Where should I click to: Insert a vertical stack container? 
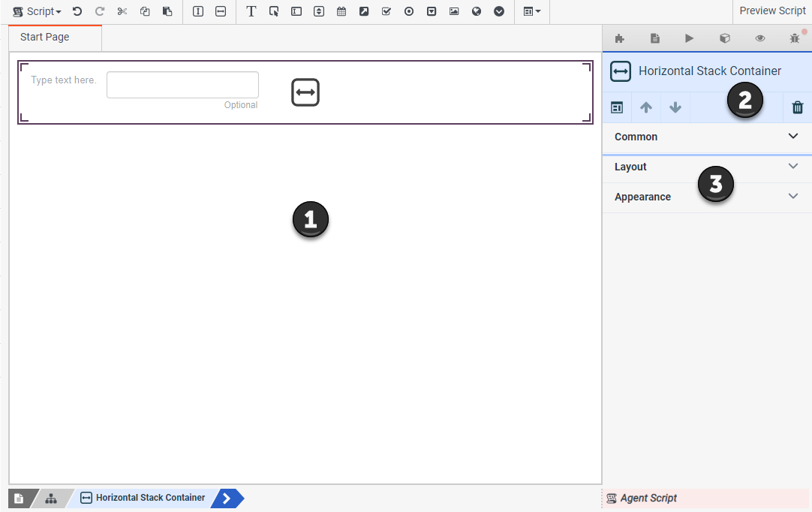pos(198,11)
